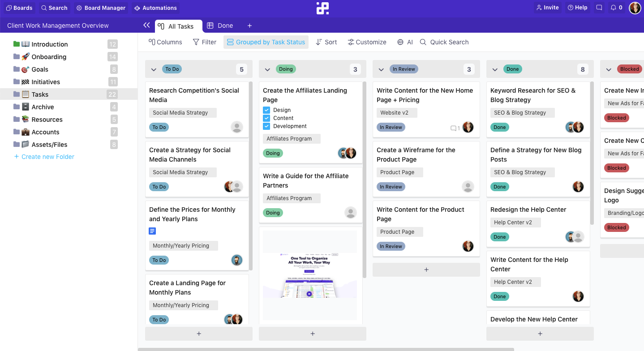
Task: Click Create new Folder in the sidebar
Action: [x=44, y=156]
